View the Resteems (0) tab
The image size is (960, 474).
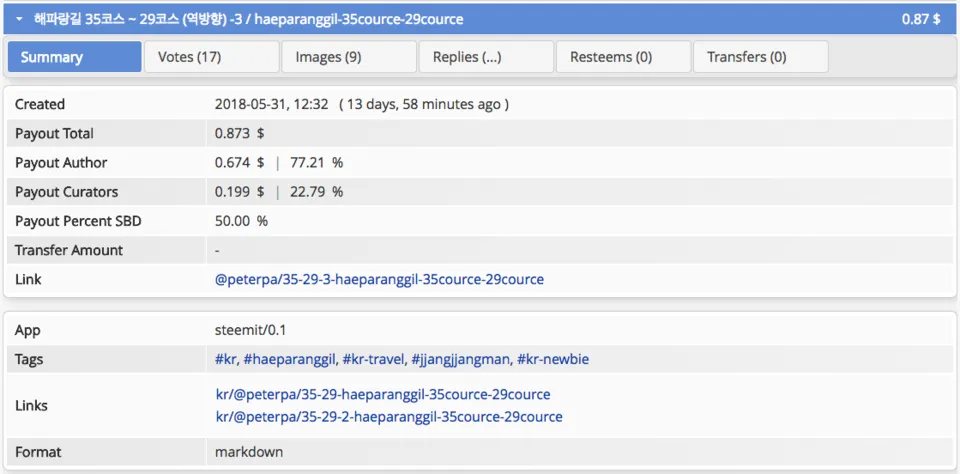click(x=623, y=57)
